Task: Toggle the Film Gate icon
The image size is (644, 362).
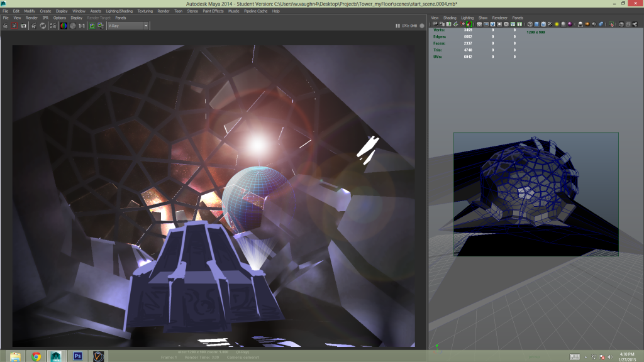Action: [486, 25]
